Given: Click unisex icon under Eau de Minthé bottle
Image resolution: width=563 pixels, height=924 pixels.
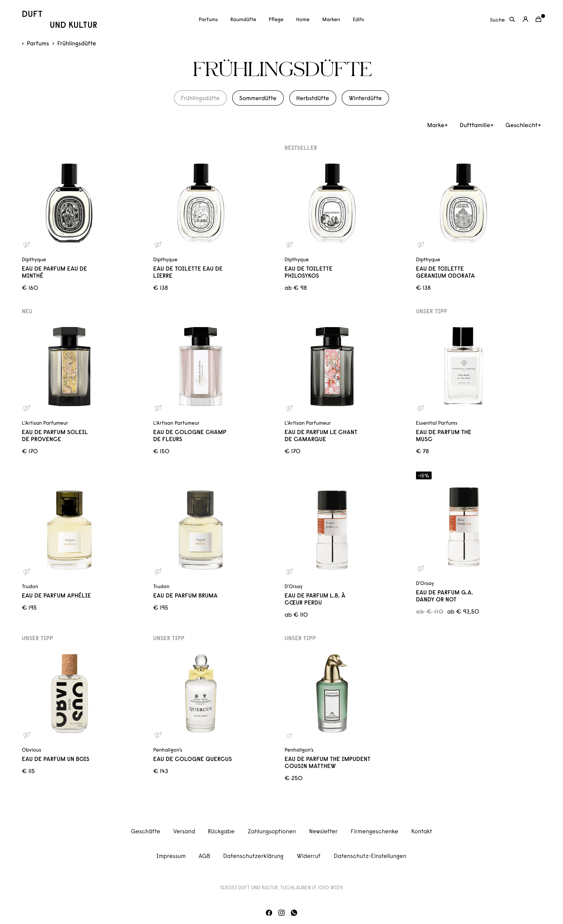Looking at the screenshot, I should click(x=27, y=245).
